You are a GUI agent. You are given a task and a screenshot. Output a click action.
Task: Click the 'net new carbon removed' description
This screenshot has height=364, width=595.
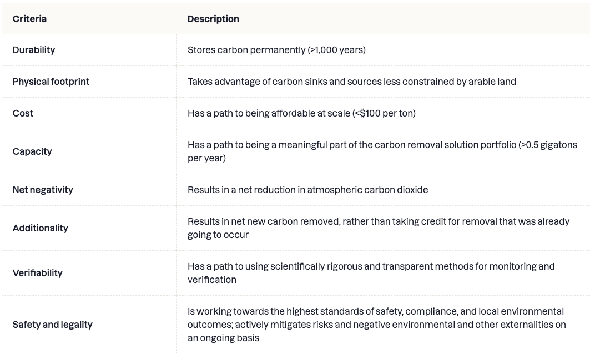click(379, 228)
